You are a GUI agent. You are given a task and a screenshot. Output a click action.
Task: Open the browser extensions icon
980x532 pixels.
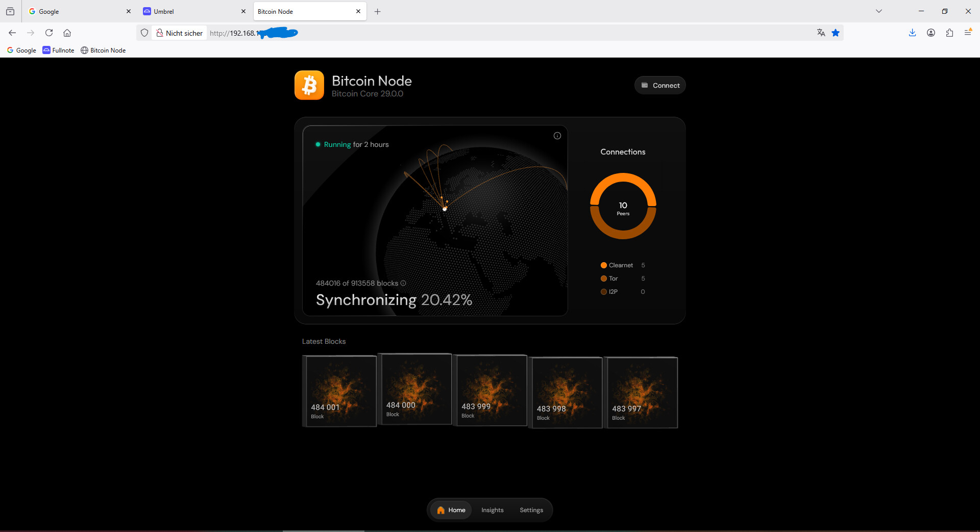[949, 33]
